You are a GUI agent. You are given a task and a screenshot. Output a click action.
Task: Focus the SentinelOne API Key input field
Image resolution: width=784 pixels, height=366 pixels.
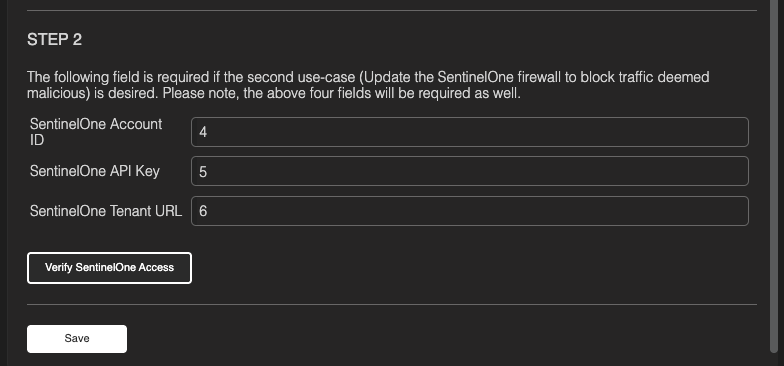[470, 171]
